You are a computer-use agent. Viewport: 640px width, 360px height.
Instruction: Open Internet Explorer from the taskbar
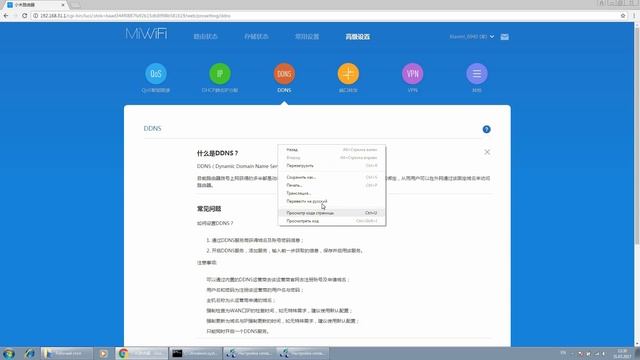click(x=30, y=353)
